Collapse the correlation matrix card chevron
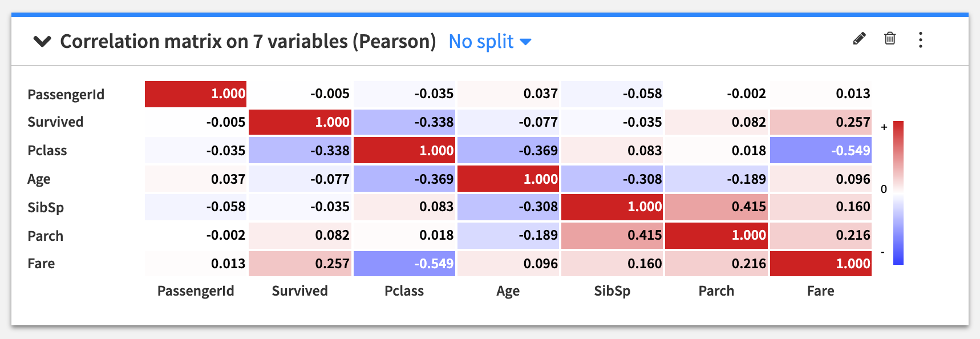The height and width of the screenshot is (339, 980). click(x=42, y=41)
